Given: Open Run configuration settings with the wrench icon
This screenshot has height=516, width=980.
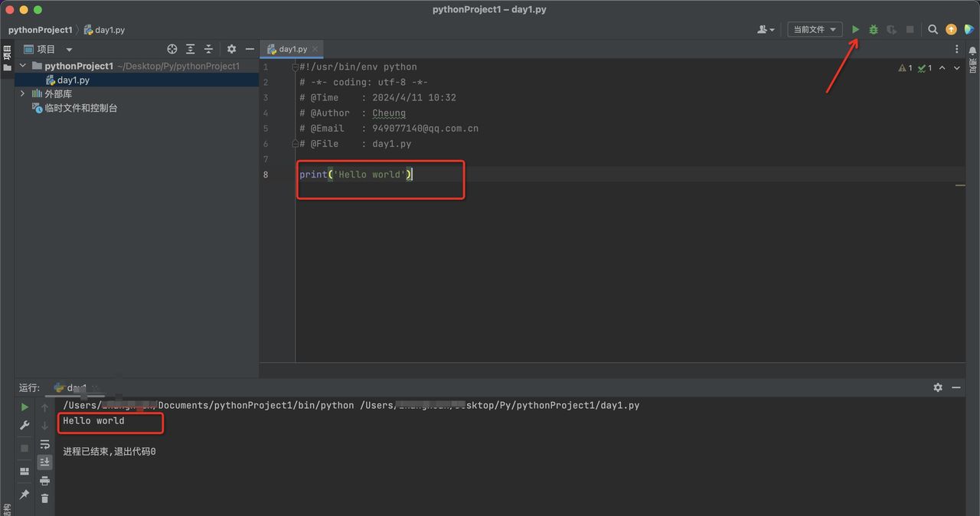Looking at the screenshot, I should click(x=24, y=423).
